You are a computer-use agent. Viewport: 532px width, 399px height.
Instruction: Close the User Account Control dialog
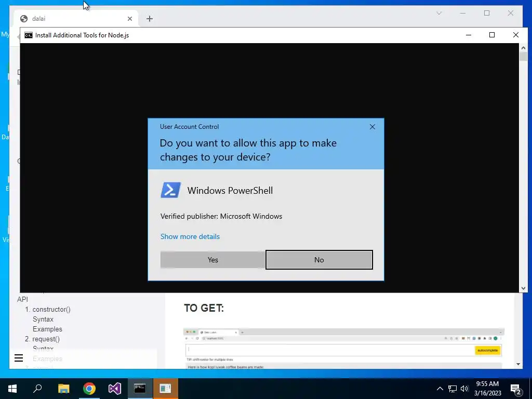click(372, 127)
